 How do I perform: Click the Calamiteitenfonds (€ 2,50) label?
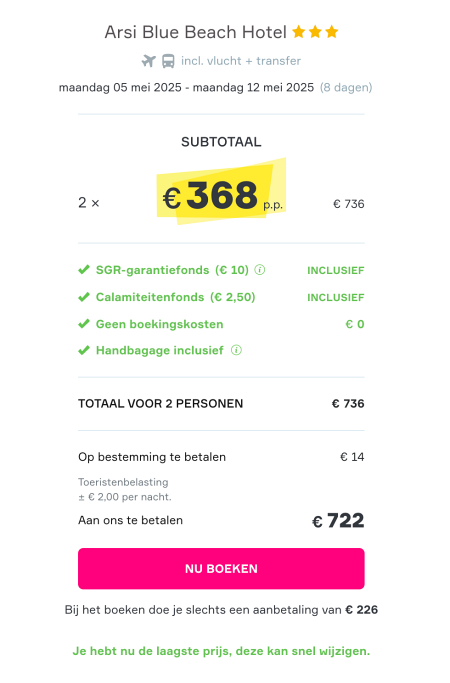pos(176,297)
